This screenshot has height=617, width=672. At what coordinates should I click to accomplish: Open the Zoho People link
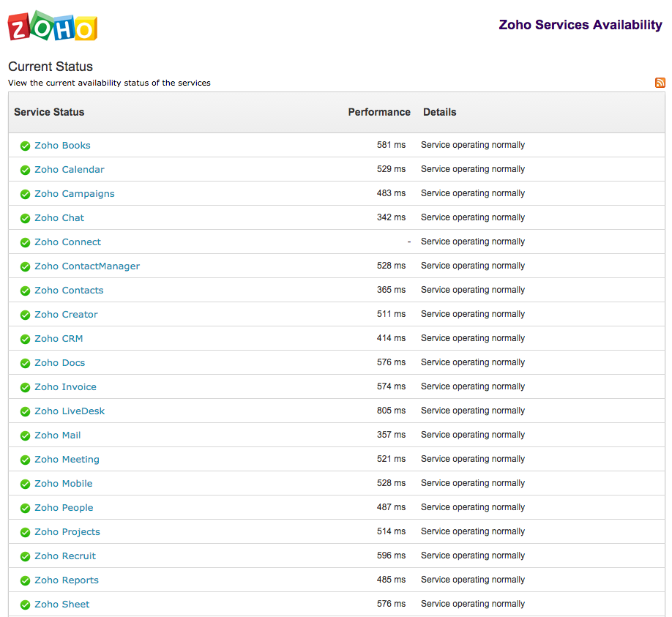tap(64, 507)
